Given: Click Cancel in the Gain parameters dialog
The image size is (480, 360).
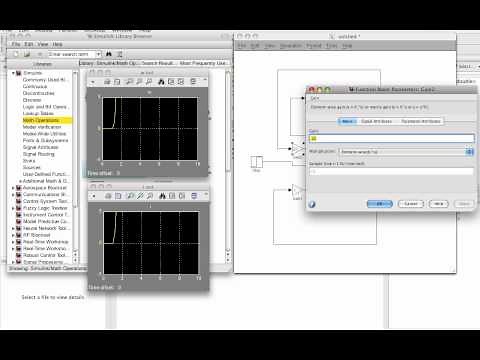Looking at the screenshot, I should coord(411,204).
